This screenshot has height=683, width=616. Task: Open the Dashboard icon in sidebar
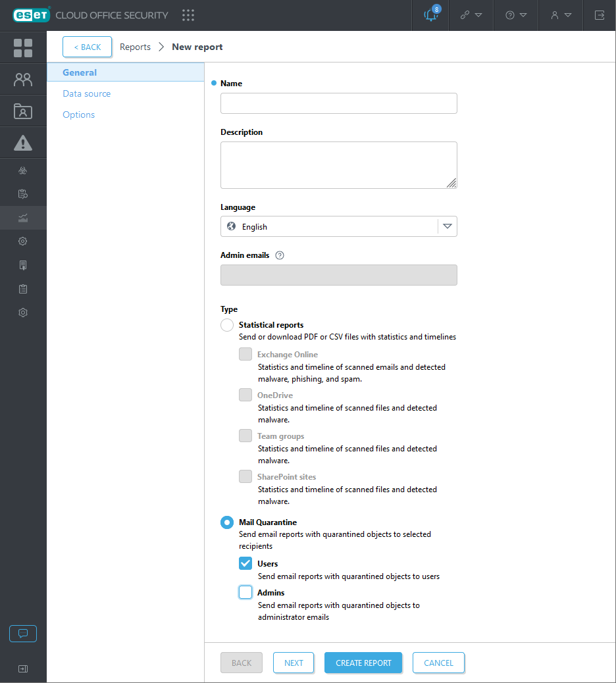(23, 48)
